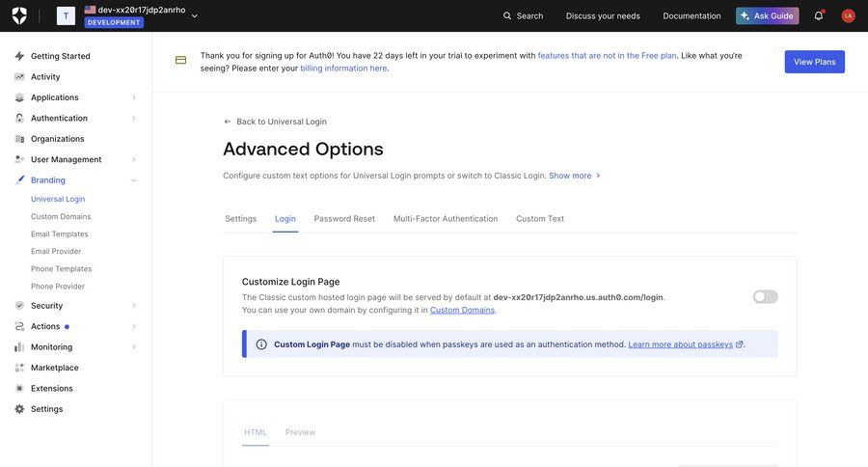Expand Show more description
Image resolution: width=868 pixels, height=467 pixels.
[x=574, y=176]
